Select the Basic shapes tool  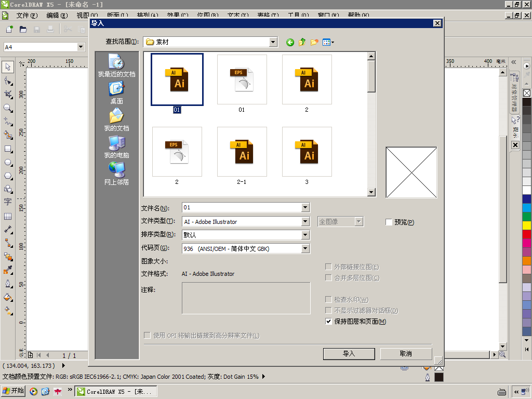point(8,189)
